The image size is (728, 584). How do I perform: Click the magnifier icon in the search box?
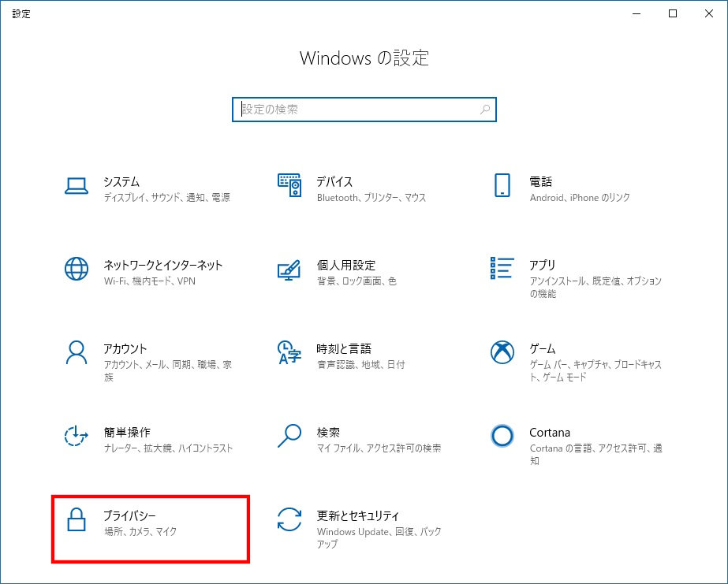click(x=485, y=110)
